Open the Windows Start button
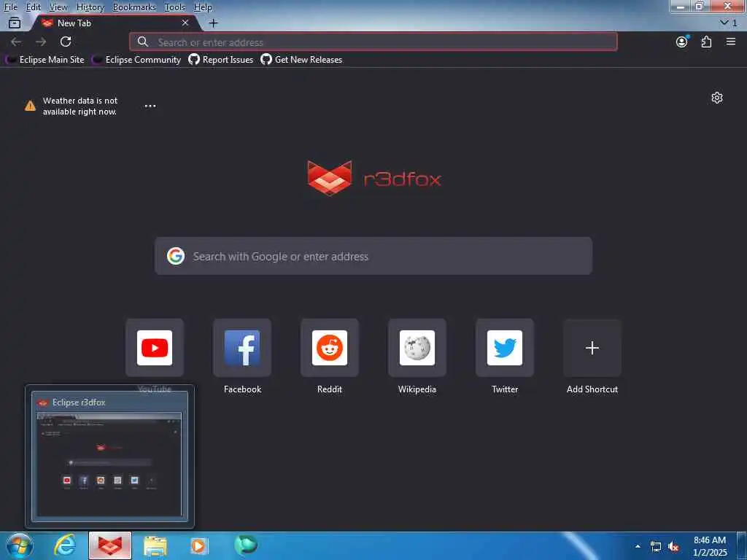Screen dimensions: 747x560 pos(20,545)
